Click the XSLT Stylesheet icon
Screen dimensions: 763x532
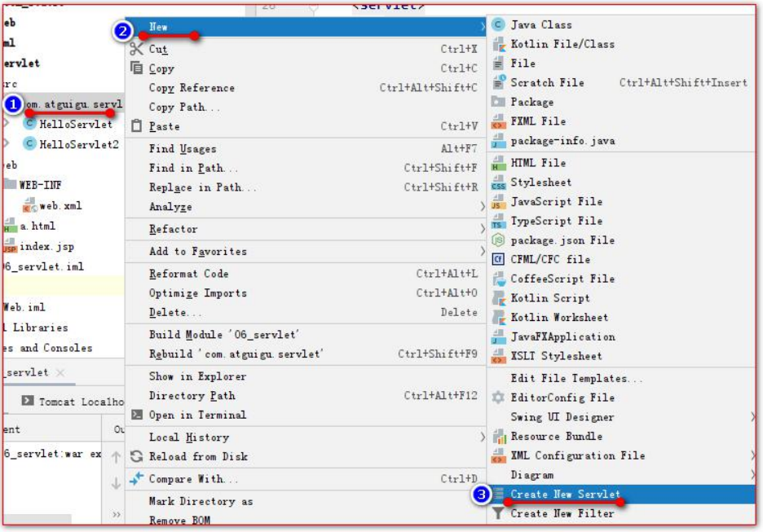click(x=498, y=356)
